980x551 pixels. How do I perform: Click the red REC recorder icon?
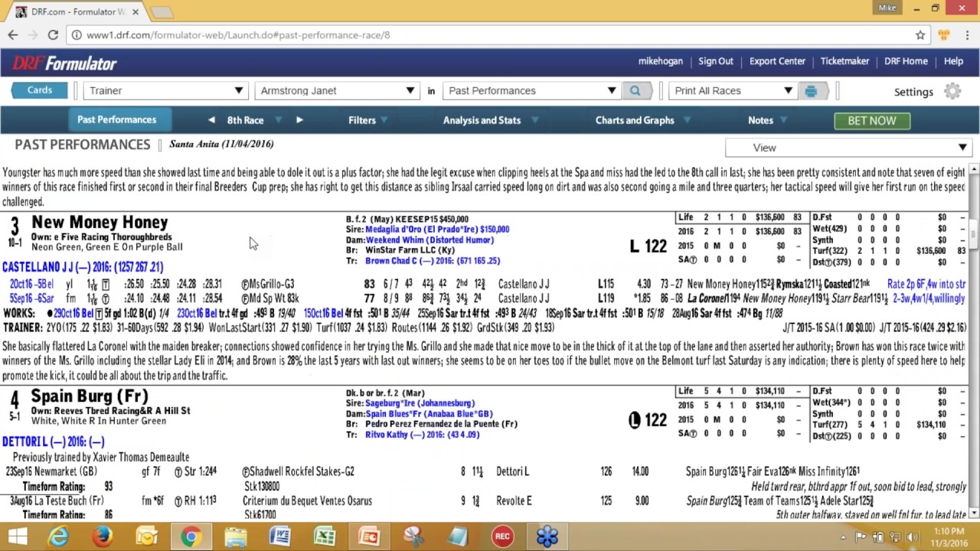pyautogui.click(x=502, y=536)
